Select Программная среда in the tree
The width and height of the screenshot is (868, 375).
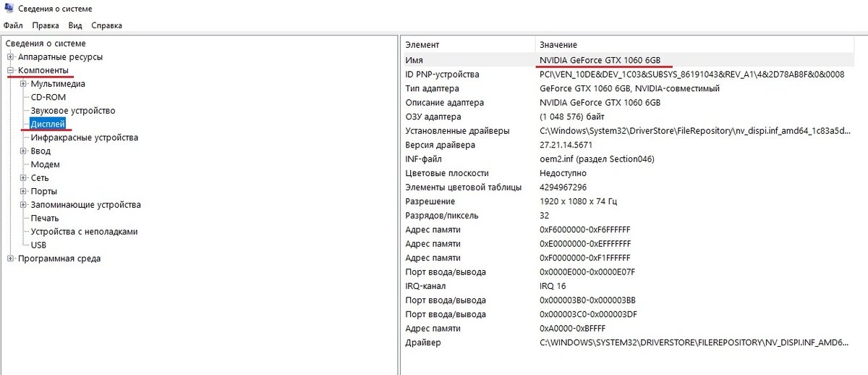pyautogui.click(x=59, y=258)
